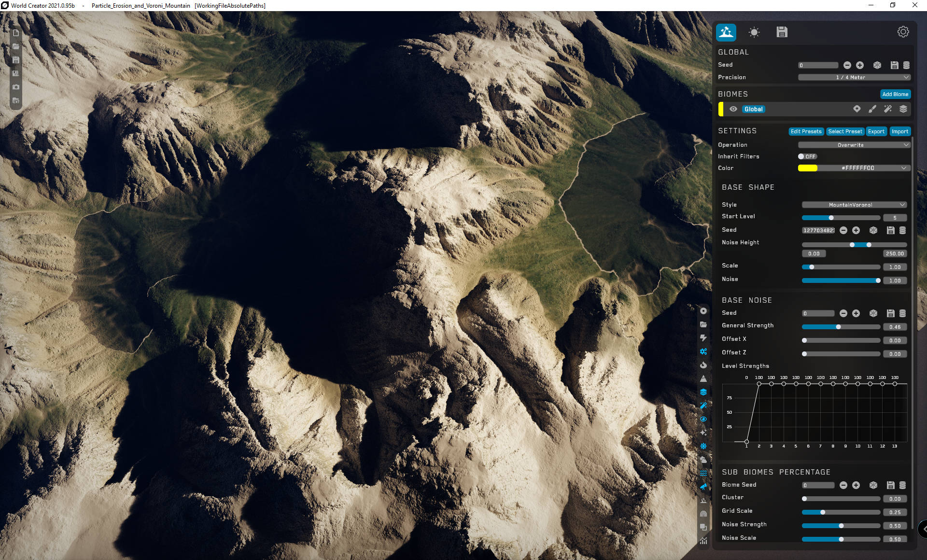This screenshot has width=927, height=560.
Task: Expand the Style MountainVoronoi dropdown
Action: [x=854, y=205]
